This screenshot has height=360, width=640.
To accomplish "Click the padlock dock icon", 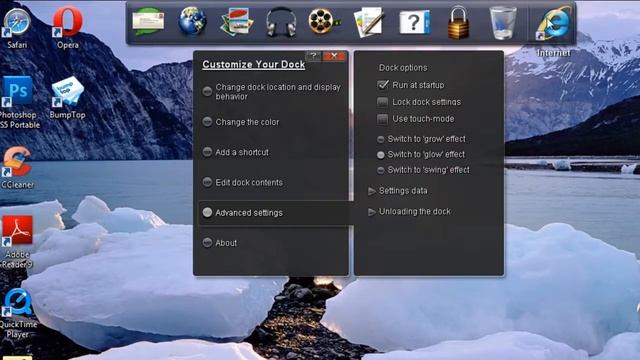I will [x=458, y=23].
